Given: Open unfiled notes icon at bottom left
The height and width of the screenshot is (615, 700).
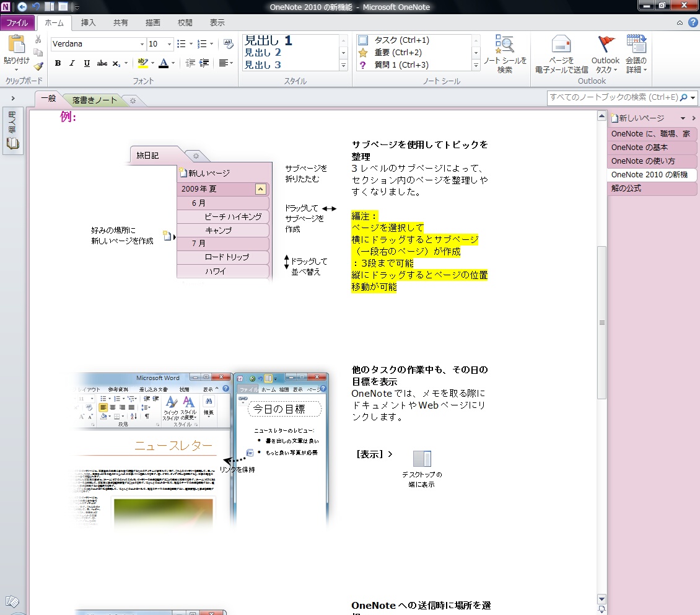Looking at the screenshot, I should [12, 601].
